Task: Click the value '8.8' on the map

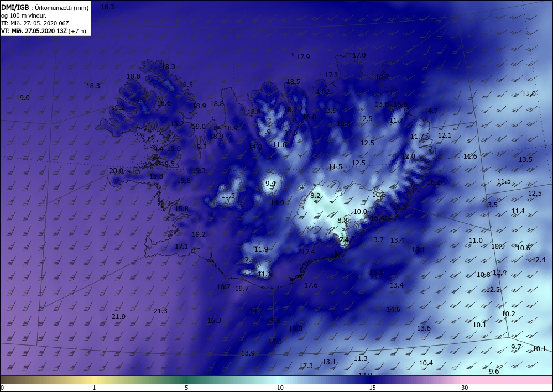Action: (x=342, y=220)
